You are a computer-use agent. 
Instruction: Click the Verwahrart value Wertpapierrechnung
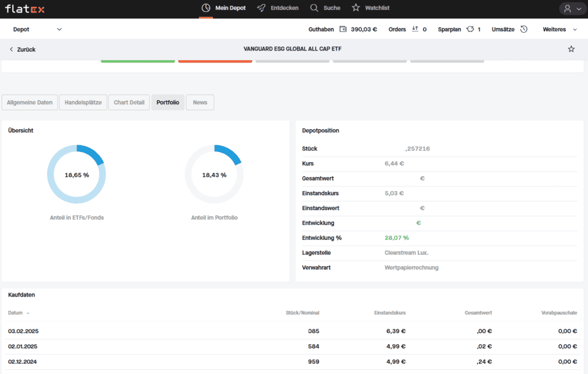[411, 267]
